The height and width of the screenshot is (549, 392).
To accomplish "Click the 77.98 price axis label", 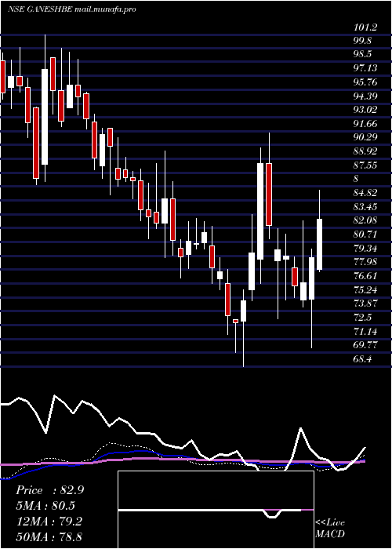I will coord(365,262).
